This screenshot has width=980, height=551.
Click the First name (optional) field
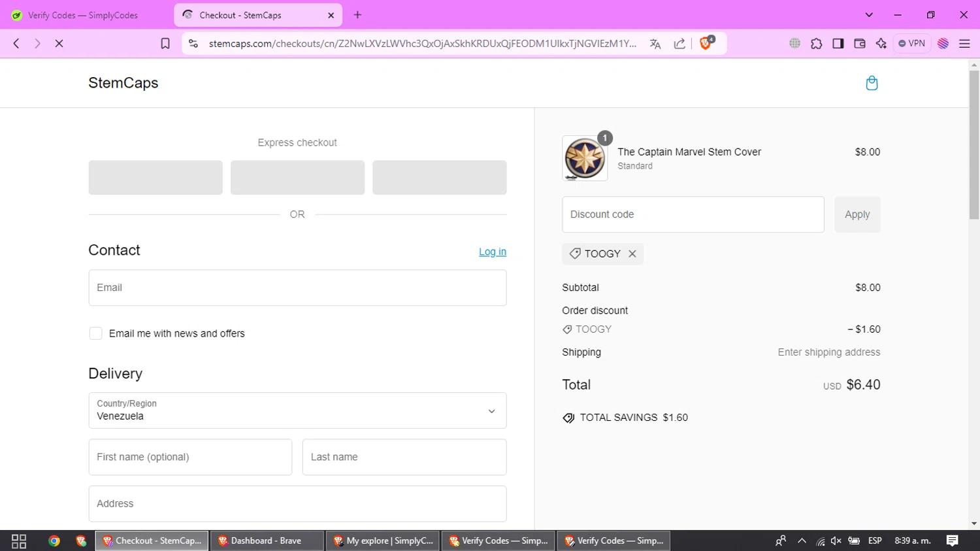coord(190,457)
